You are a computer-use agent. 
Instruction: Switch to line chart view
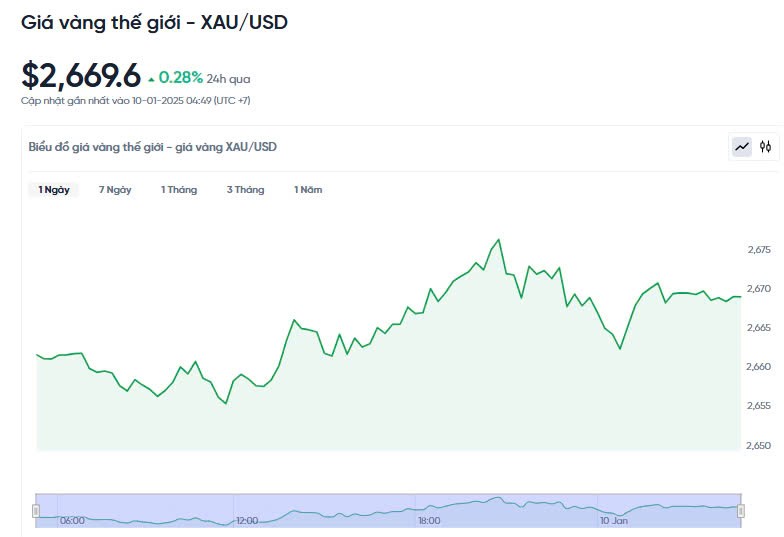pyautogui.click(x=742, y=147)
